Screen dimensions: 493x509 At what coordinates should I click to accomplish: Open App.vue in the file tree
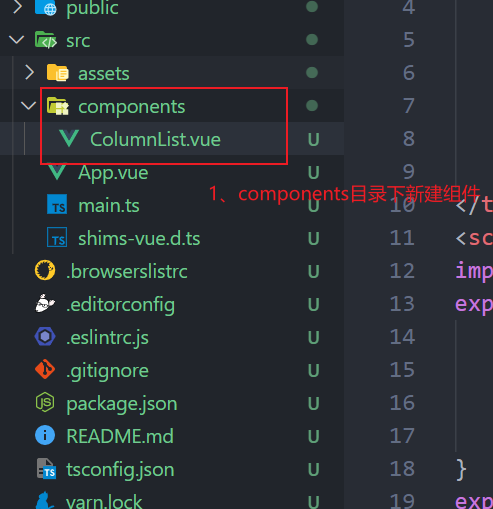[113, 173]
